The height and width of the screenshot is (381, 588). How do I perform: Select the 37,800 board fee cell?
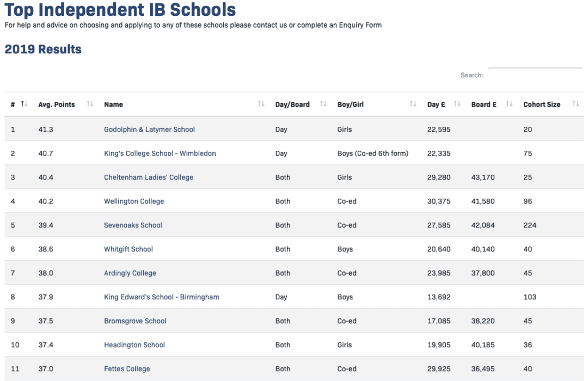click(x=483, y=273)
